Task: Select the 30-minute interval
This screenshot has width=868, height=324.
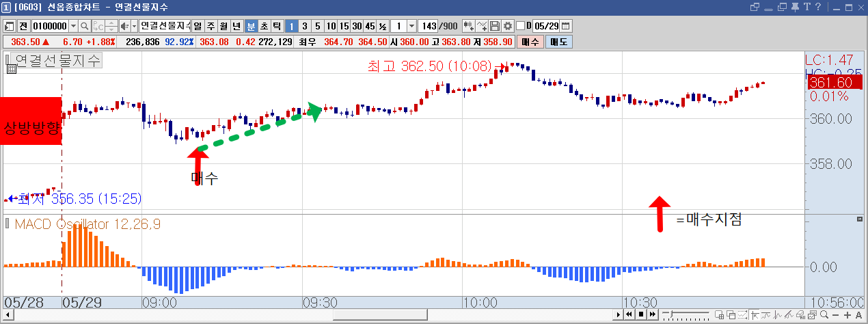Action: click(356, 26)
